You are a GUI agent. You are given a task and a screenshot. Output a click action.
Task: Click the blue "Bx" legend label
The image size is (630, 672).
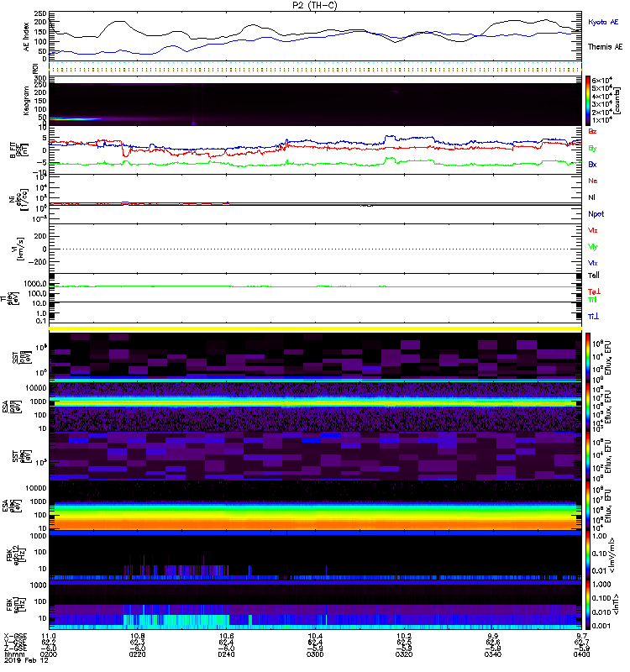coord(592,164)
